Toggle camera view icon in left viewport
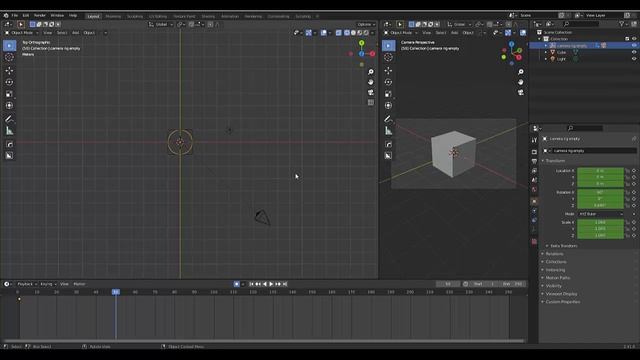This screenshot has width=640, height=360. click(x=371, y=92)
